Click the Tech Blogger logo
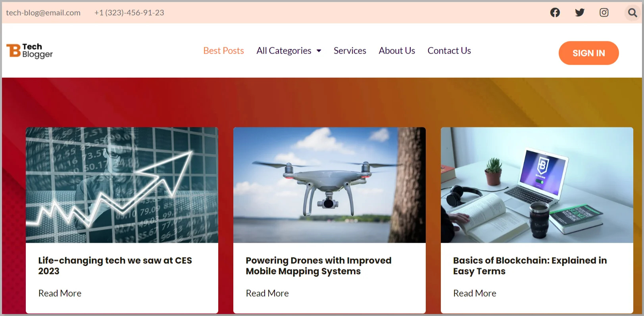Viewport: 644px width, 316px height. 29,51
